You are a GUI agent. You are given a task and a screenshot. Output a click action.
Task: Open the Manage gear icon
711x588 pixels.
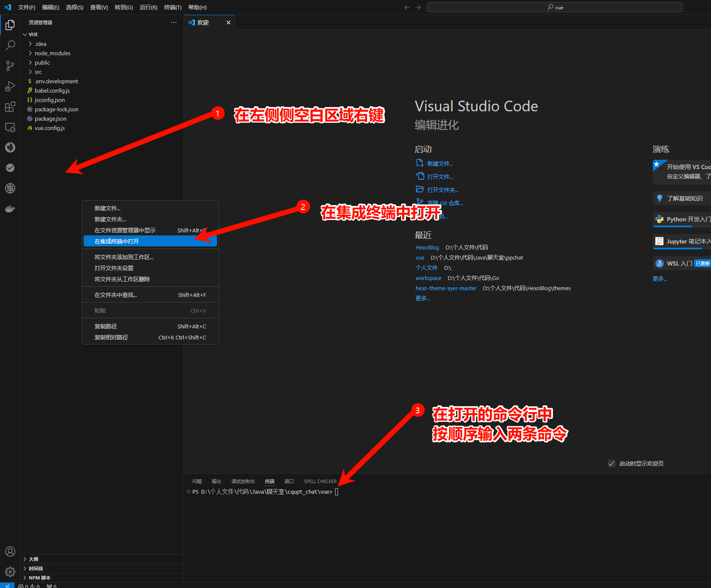tap(10, 572)
